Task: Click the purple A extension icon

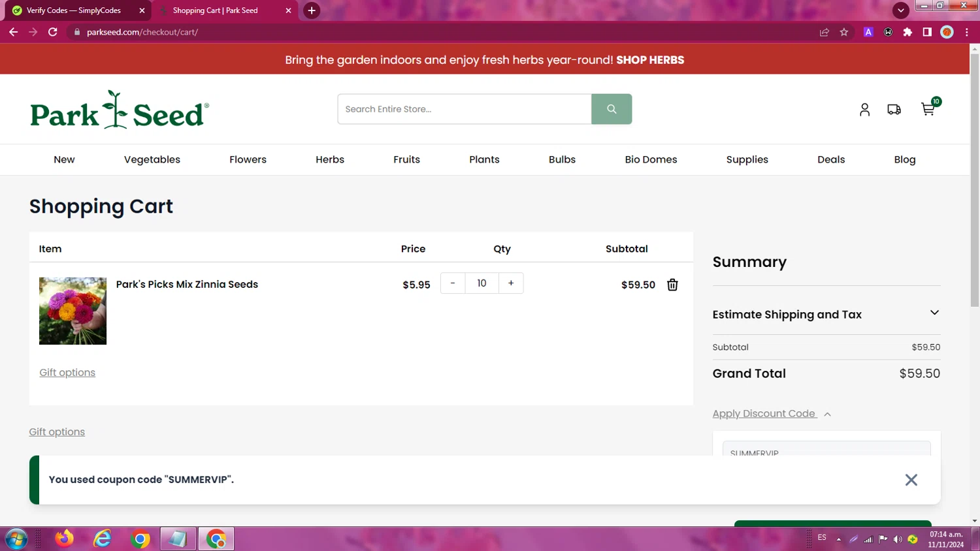Action: point(868,32)
